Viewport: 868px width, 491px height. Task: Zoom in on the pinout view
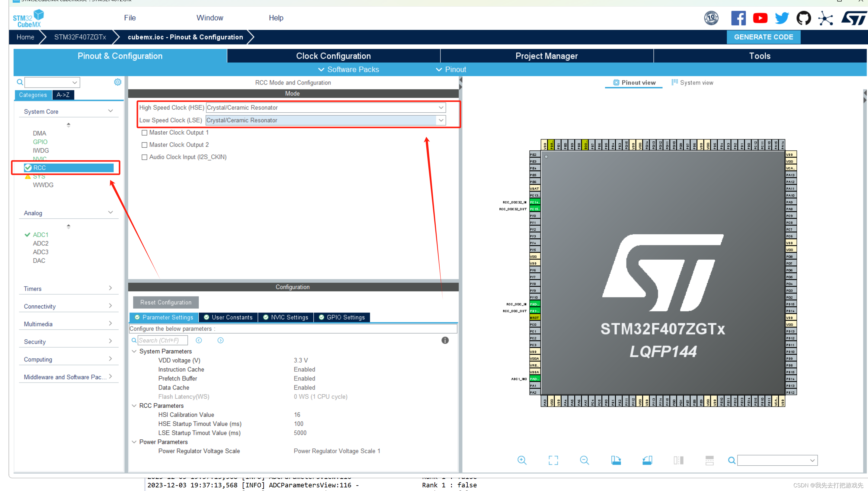[x=522, y=460]
